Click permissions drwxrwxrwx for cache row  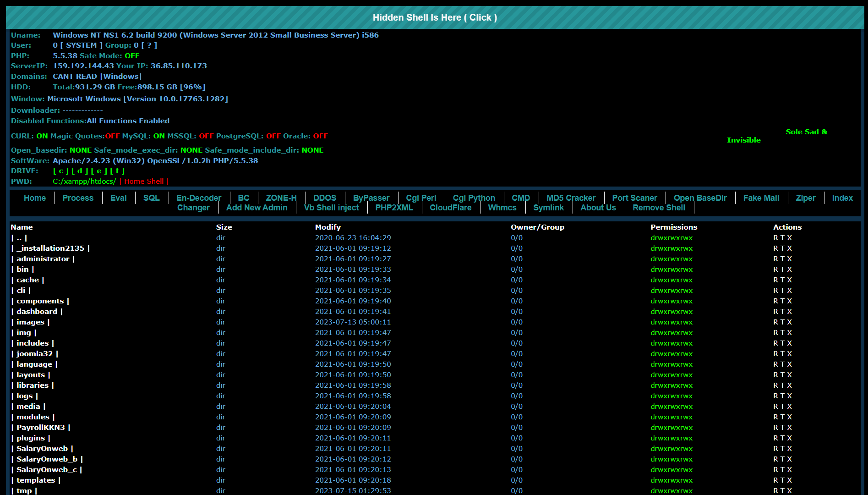click(671, 280)
